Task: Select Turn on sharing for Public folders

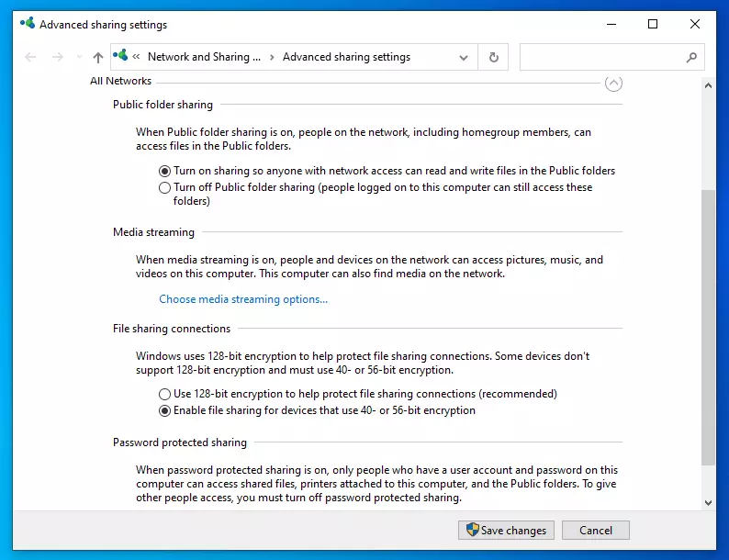Action: [x=164, y=171]
